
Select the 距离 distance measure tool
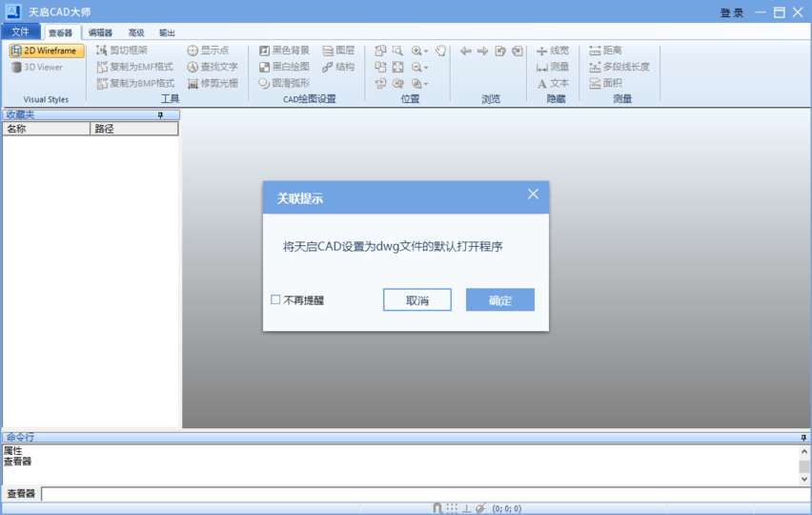point(605,51)
